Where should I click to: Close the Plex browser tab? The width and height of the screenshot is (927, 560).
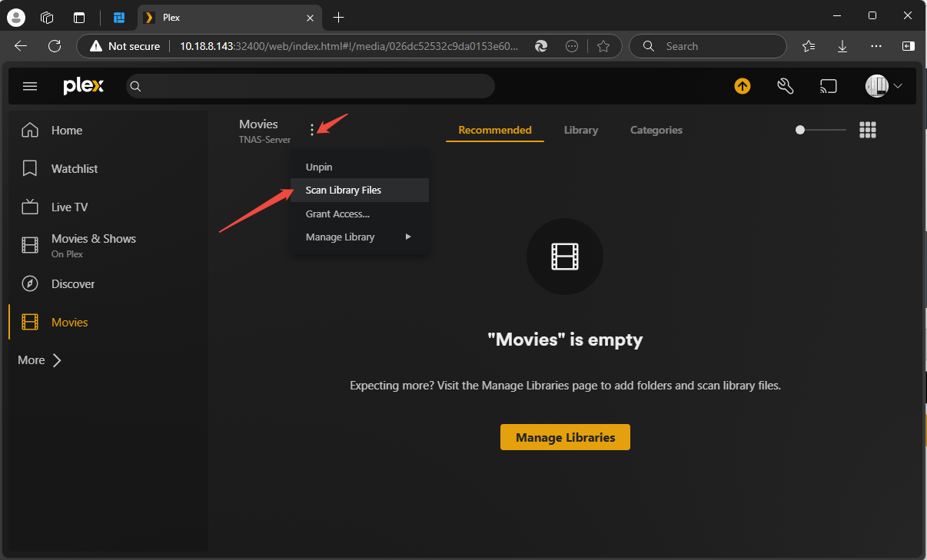[310, 17]
